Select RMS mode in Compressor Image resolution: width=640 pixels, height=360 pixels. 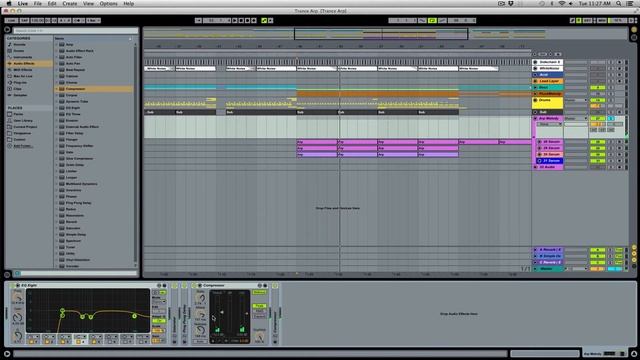point(259,311)
